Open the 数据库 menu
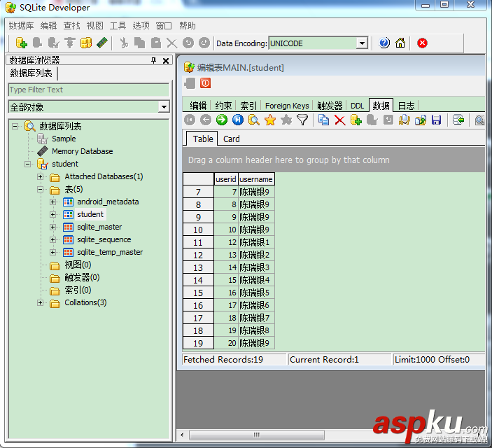 (x=21, y=26)
